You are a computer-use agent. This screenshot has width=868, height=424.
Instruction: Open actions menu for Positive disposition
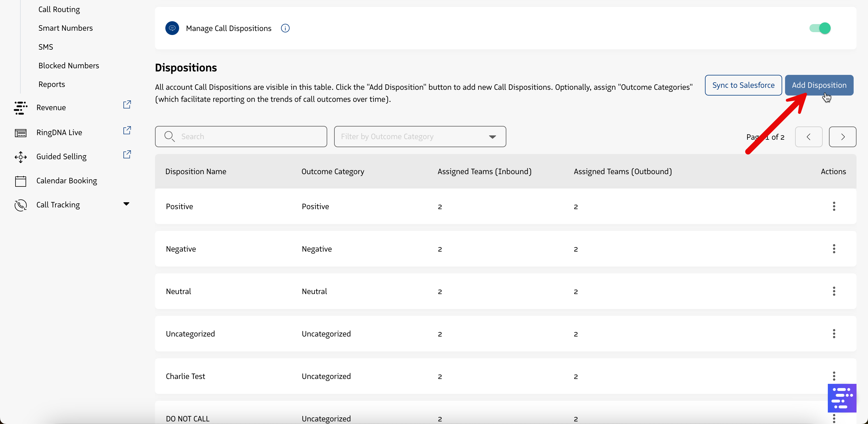(x=834, y=207)
